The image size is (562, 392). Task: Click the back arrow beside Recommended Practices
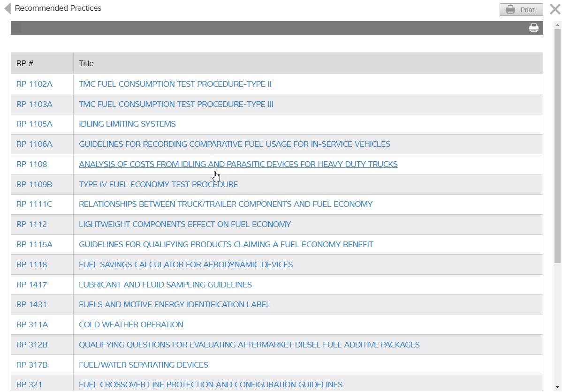(7, 8)
